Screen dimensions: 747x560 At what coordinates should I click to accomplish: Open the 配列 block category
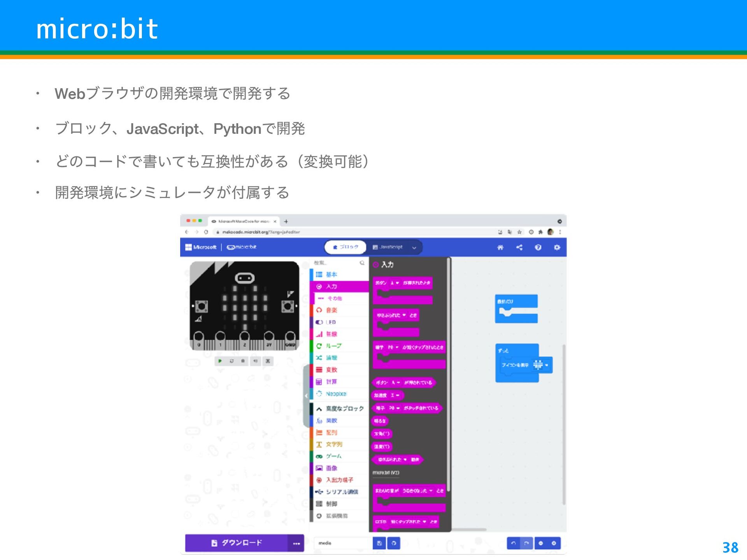(x=340, y=432)
